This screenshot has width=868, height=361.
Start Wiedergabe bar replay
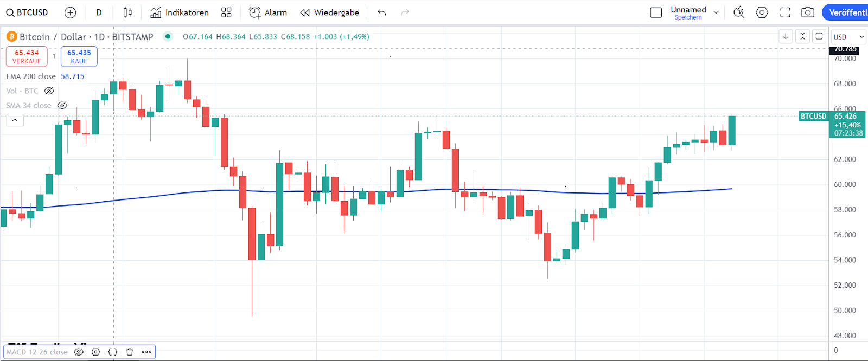330,12
